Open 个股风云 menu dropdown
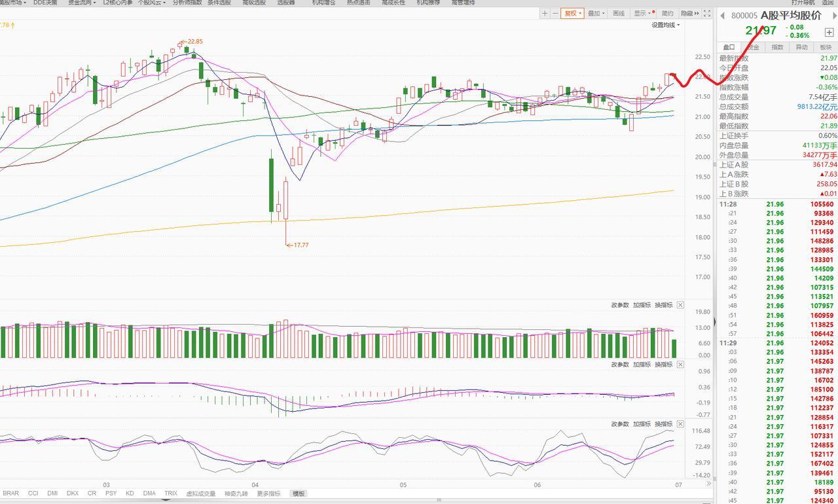Viewport: 838px width, 504px height. point(153,3)
